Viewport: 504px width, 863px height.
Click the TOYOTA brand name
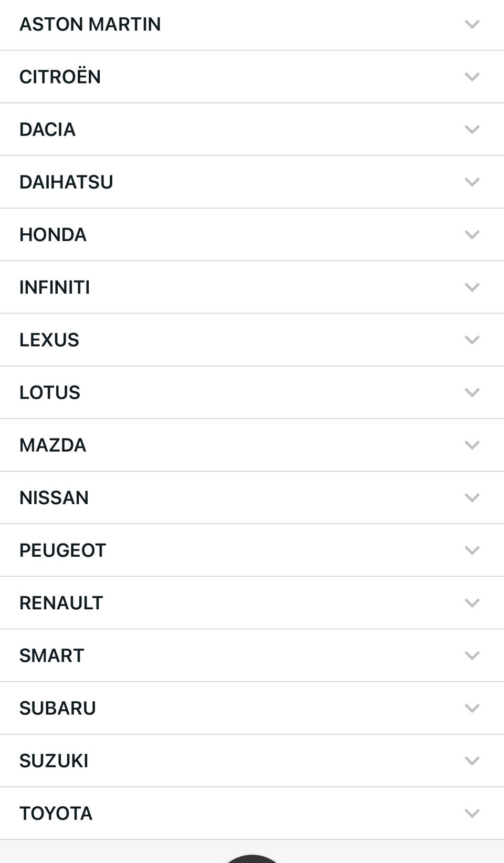click(x=56, y=813)
